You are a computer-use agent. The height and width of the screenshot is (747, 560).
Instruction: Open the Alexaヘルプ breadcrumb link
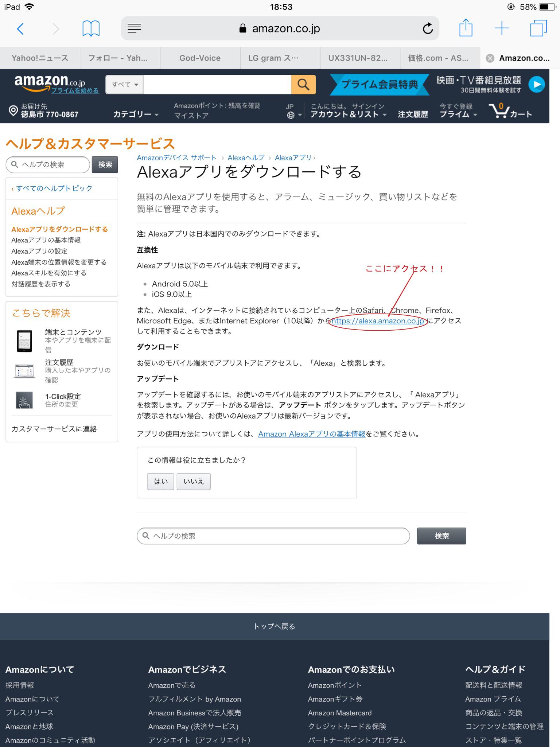[x=246, y=158]
